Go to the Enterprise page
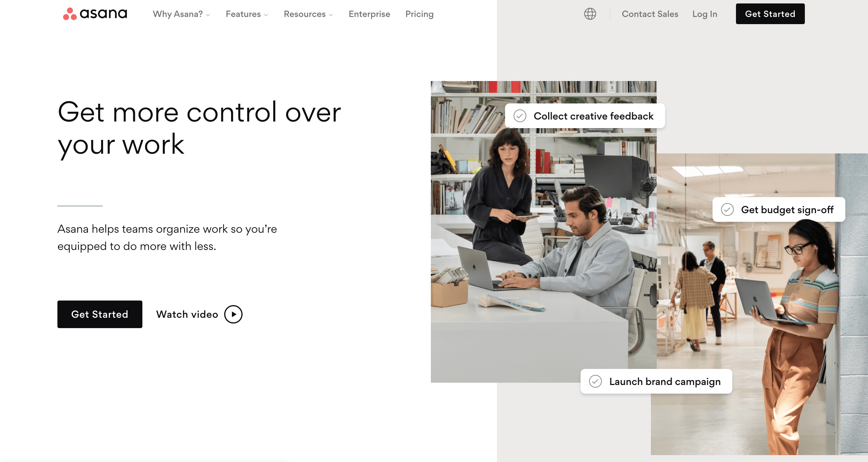Screen dimensions: 868x462 coord(369,14)
